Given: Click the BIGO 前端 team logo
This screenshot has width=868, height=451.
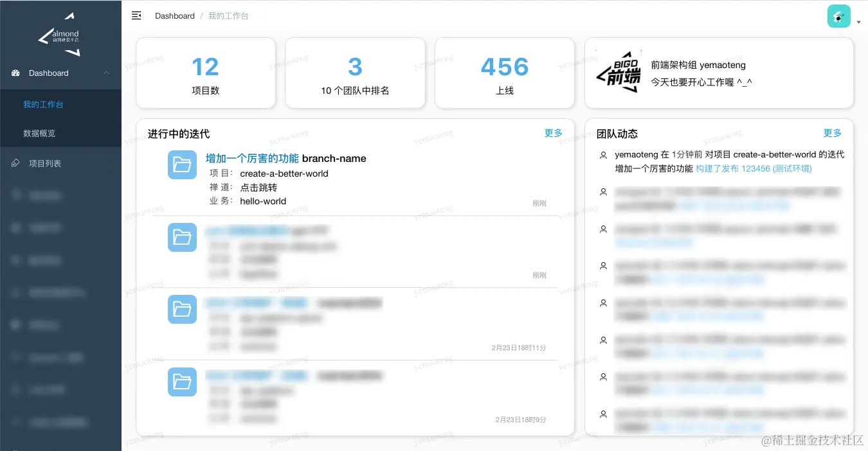Looking at the screenshot, I should [x=618, y=72].
